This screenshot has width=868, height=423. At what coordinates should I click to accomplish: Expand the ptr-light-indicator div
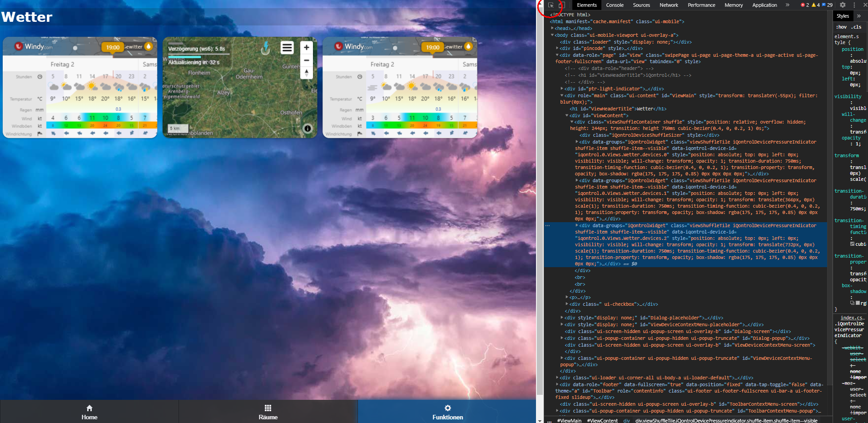(562, 89)
